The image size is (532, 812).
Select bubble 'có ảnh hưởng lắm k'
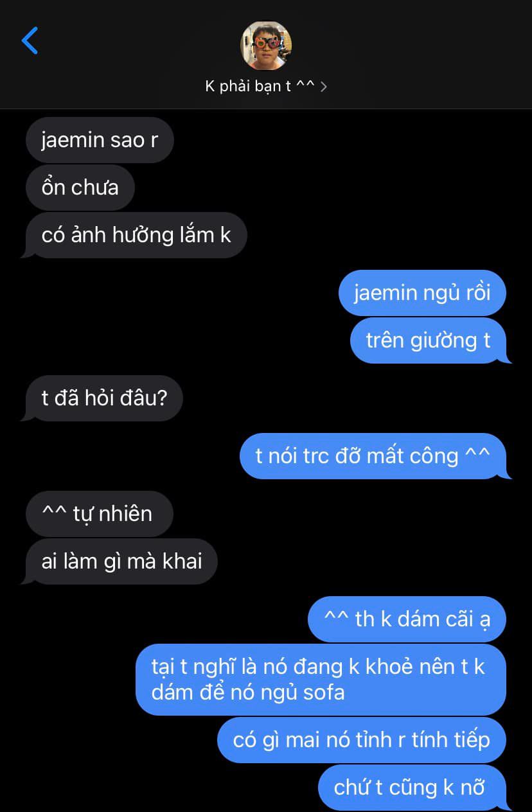point(135,235)
